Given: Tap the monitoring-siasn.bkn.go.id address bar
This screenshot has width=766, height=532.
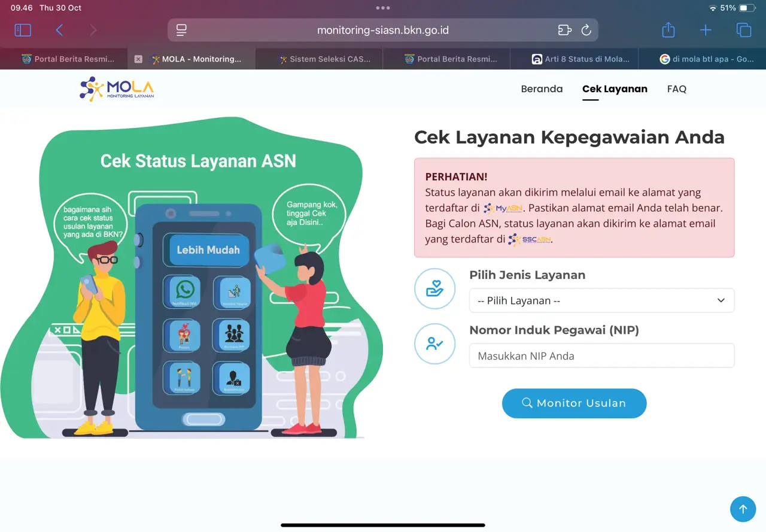Looking at the screenshot, I should click(383, 30).
